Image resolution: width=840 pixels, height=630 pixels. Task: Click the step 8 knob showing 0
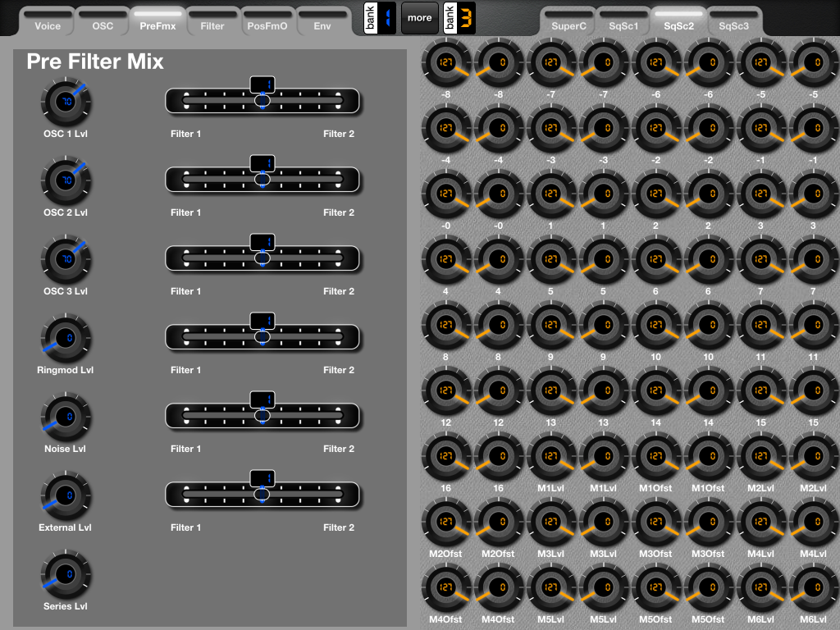click(x=498, y=325)
